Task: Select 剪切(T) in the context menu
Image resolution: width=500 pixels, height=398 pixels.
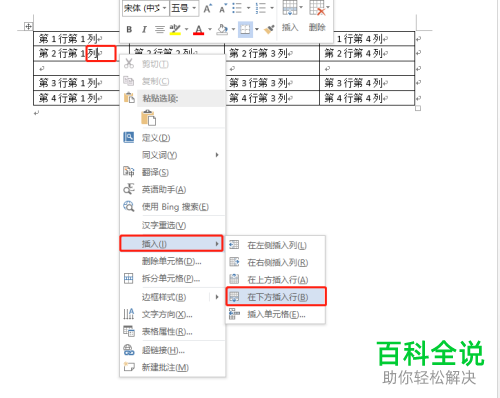Action: (172, 64)
